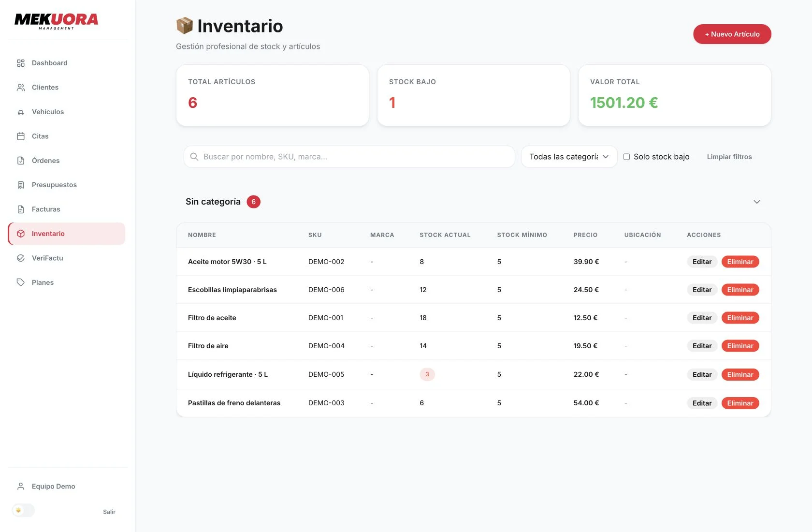Click the Planes tag icon
The width and height of the screenshot is (812, 532).
tap(21, 282)
